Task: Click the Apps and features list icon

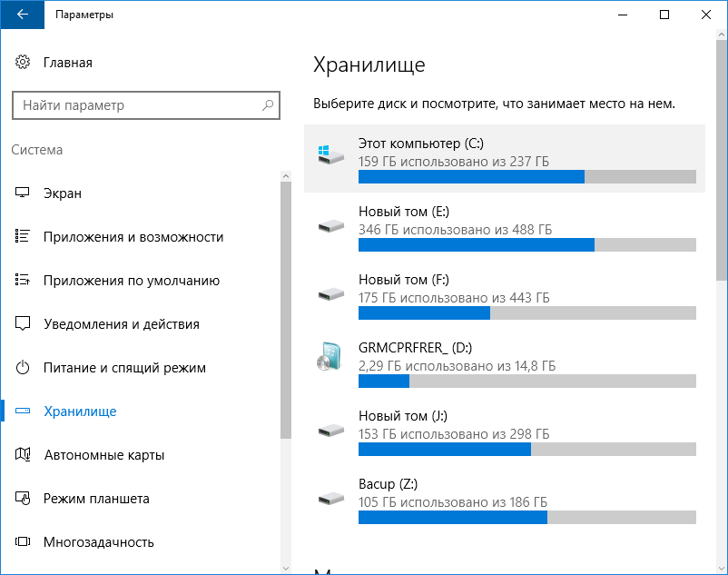Action: [x=24, y=237]
